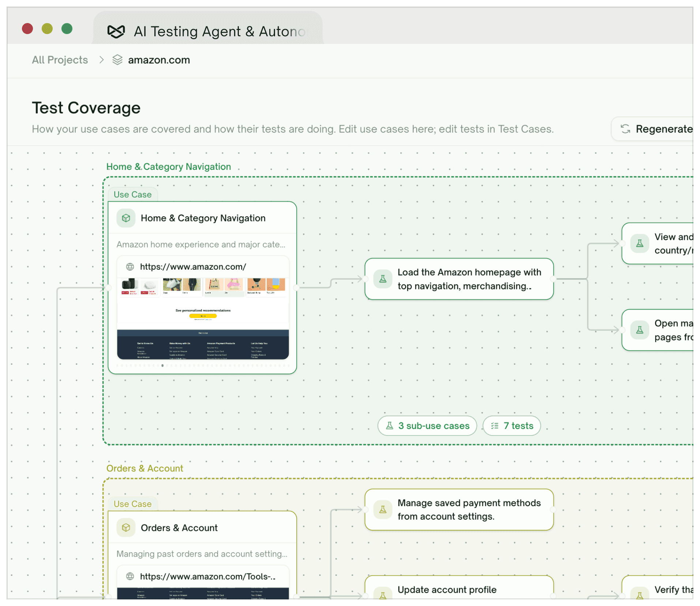700x606 pixels.
Task: Click the Amazon home experience description text
Action: click(201, 244)
